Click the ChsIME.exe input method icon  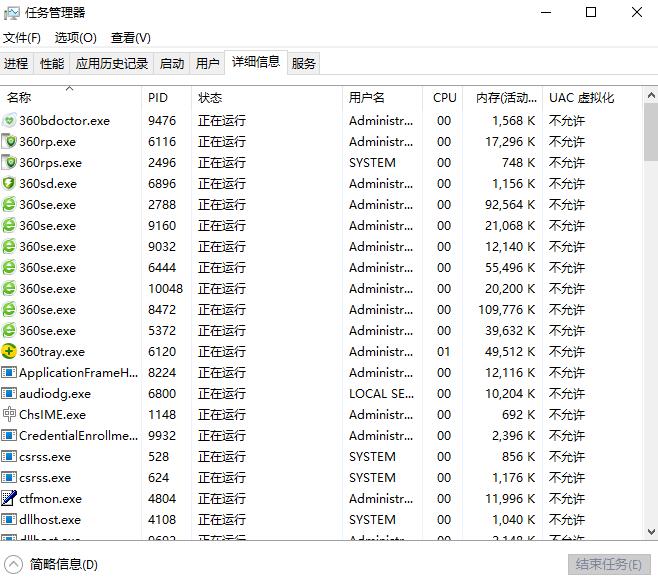[9, 415]
